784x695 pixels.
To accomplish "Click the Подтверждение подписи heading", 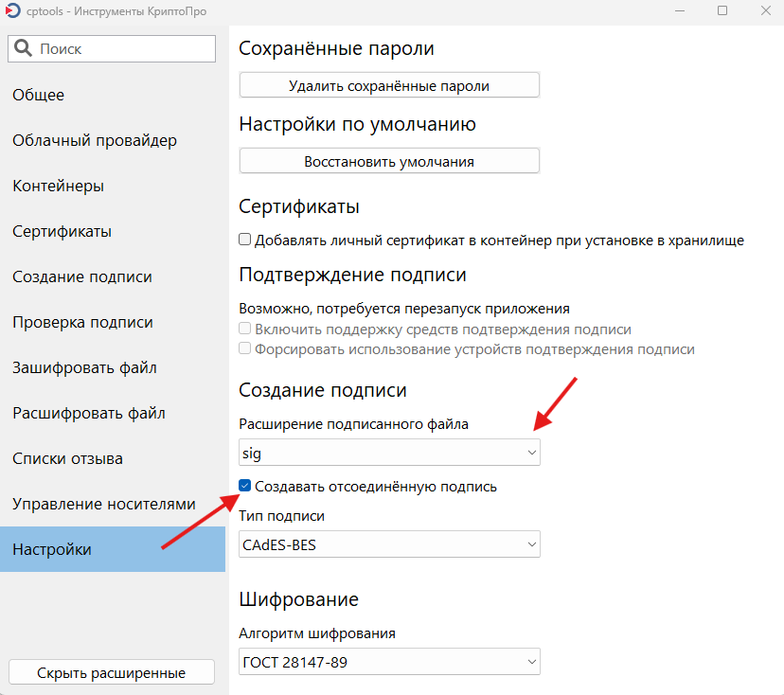I will pyautogui.click(x=352, y=275).
